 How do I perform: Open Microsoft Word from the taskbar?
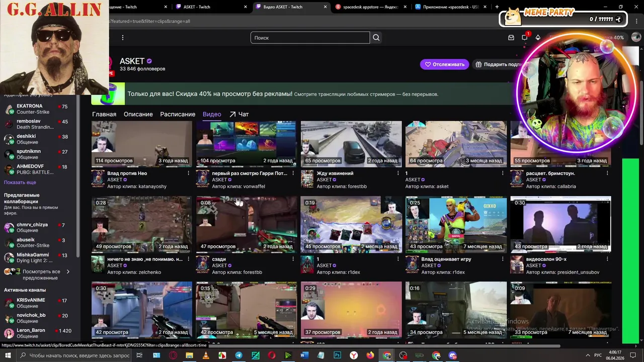point(304,355)
